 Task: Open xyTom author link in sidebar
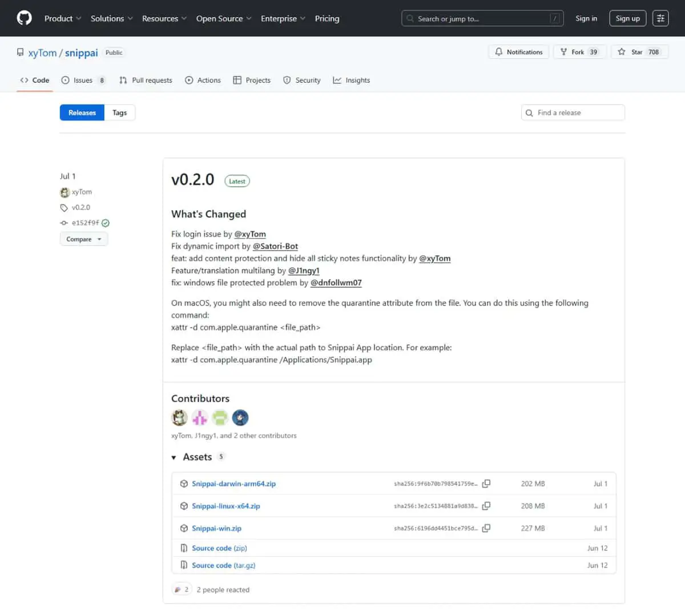pos(82,192)
